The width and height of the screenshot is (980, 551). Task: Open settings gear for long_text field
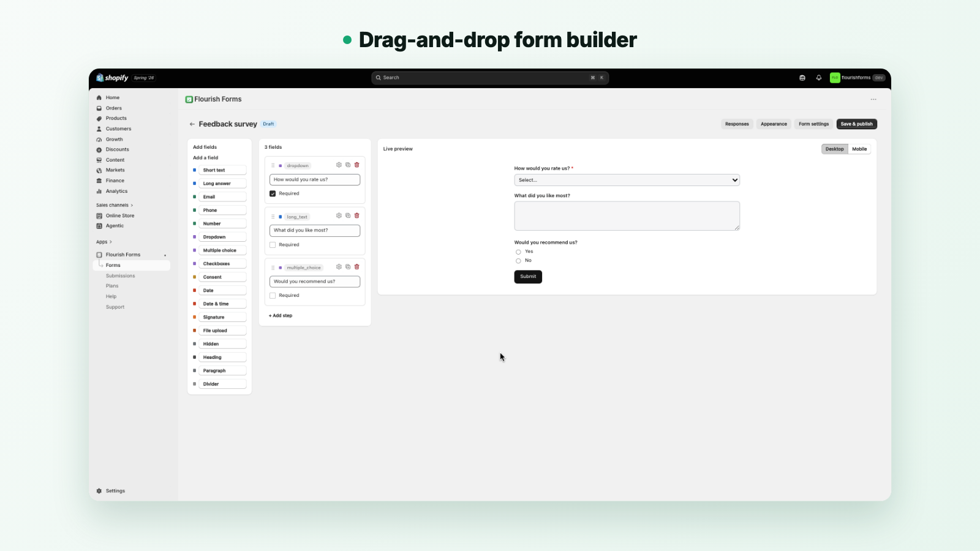339,216
